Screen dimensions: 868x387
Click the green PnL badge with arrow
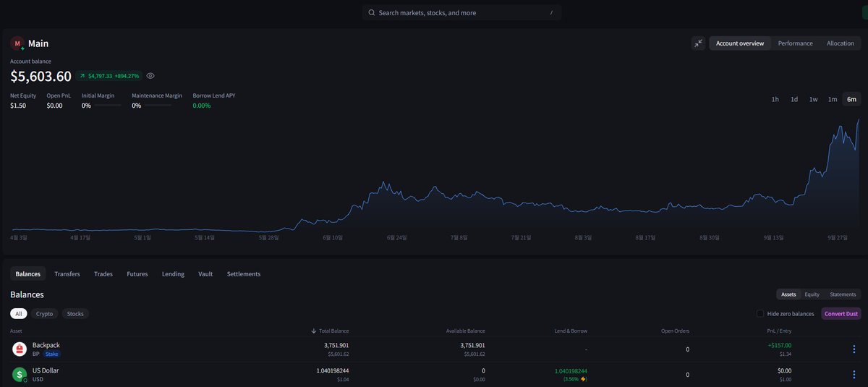click(x=108, y=75)
